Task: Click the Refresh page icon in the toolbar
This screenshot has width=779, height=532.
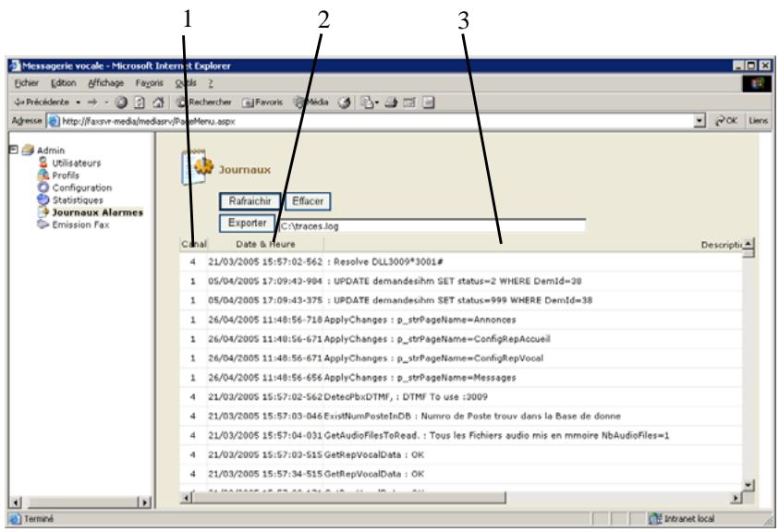Action: [140, 103]
